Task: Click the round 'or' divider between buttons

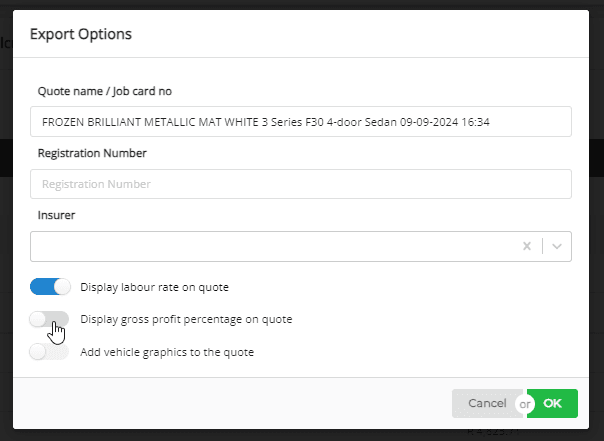Action: pos(526,403)
